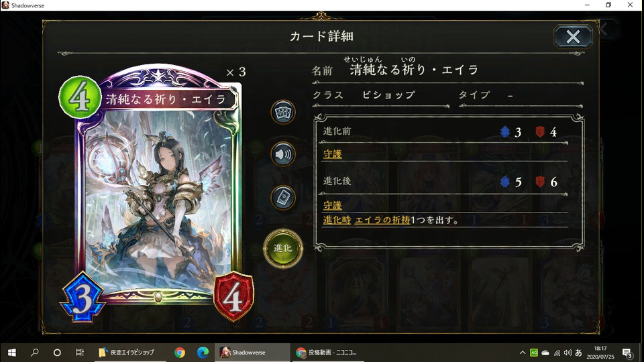This screenshot has height=362, width=644.
Task: Open the 進化時 keyword link
Action: click(337, 220)
